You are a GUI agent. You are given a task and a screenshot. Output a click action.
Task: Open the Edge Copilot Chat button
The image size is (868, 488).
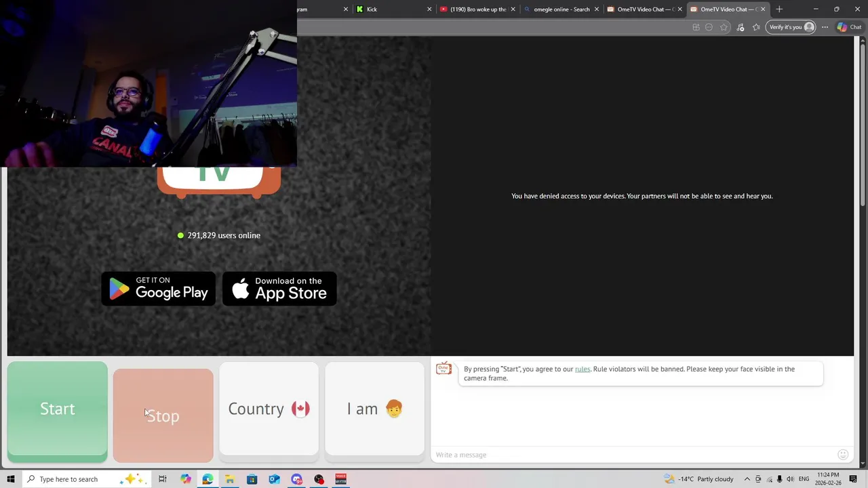(x=850, y=27)
